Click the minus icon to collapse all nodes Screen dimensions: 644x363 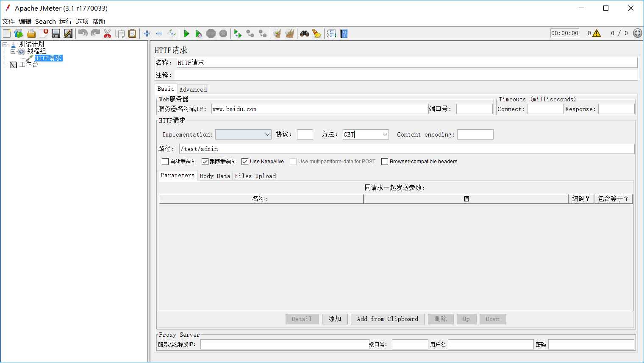pos(159,34)
